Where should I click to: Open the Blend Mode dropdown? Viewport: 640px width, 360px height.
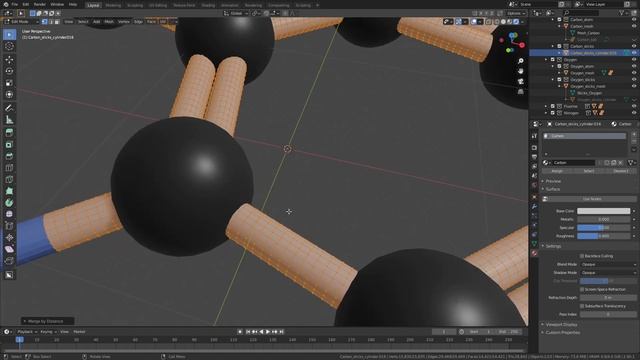[608, 264]
